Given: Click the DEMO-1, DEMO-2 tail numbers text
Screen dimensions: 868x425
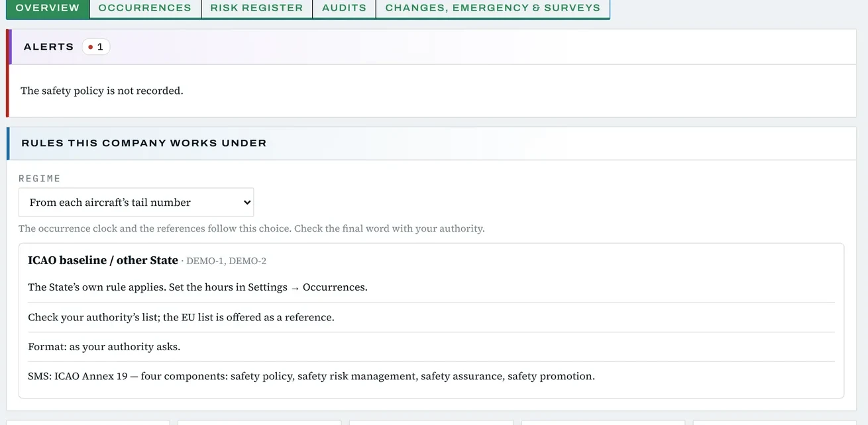Looking at the screenshot, I should [x=226, y=261].
